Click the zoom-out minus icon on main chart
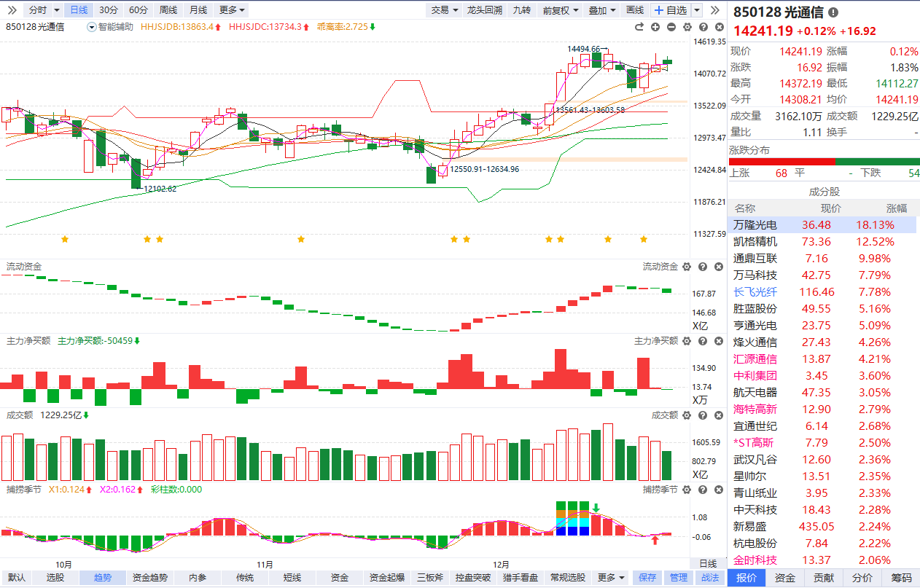Image resolution: width=920 pixels, height=588 pixels. point(671,27)
